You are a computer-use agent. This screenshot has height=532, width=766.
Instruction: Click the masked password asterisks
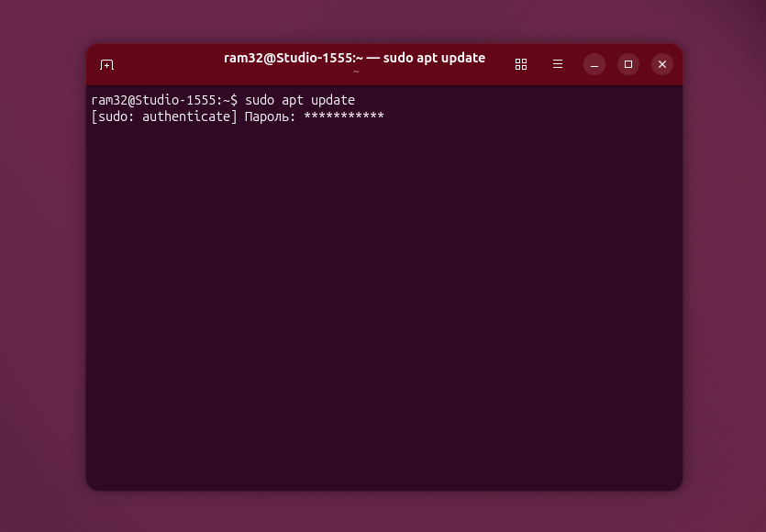click(344, 116)
